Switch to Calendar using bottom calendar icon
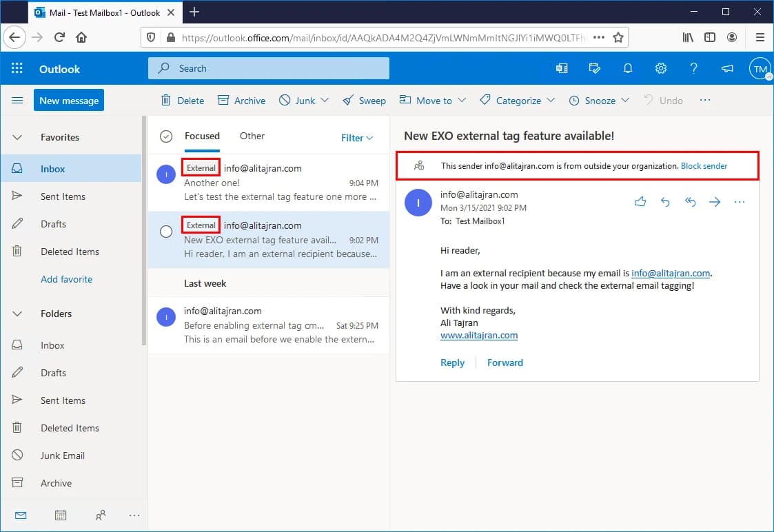 61,515
